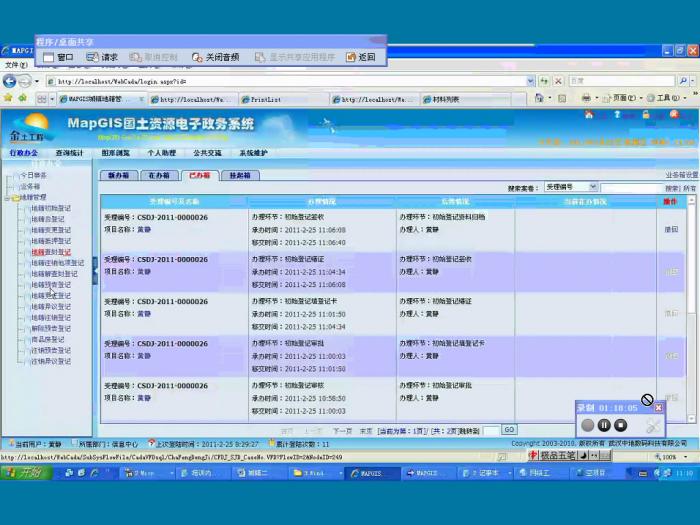Pause the screen recording
The width and height of the screenshot is (700, 525).
[604, 425]
